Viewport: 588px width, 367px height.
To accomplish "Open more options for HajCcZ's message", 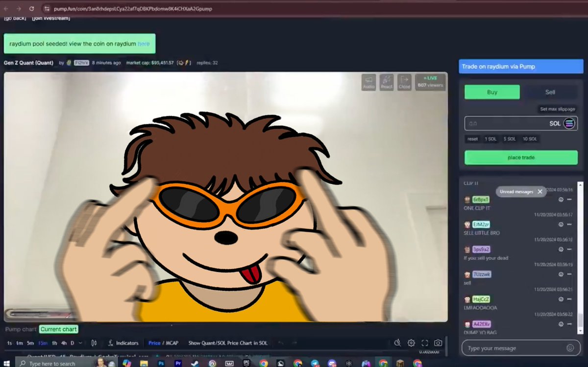I will [569, 299].
